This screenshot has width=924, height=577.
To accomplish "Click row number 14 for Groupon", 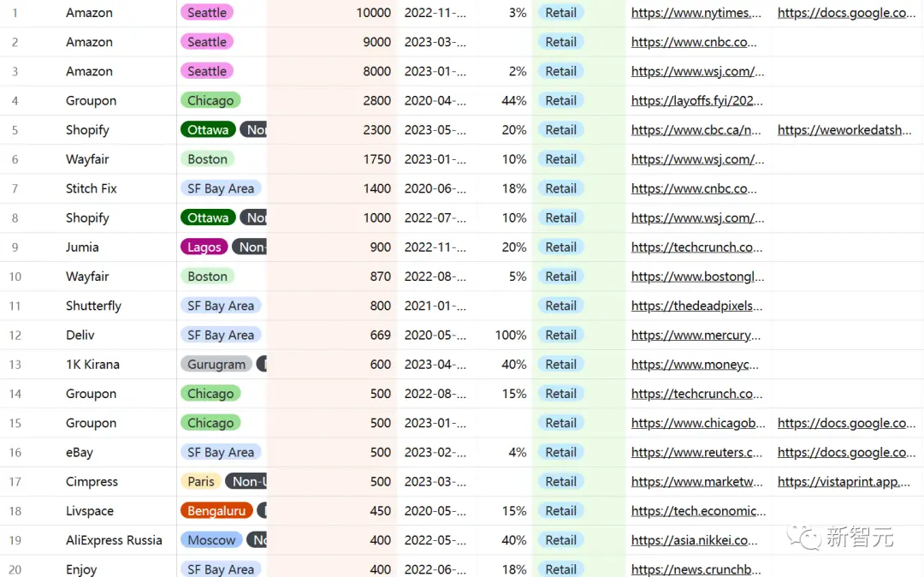I will tap(15, 394).
